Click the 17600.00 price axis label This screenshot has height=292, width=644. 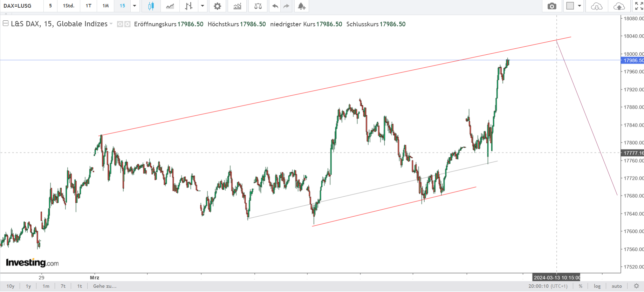click(633, 231)
